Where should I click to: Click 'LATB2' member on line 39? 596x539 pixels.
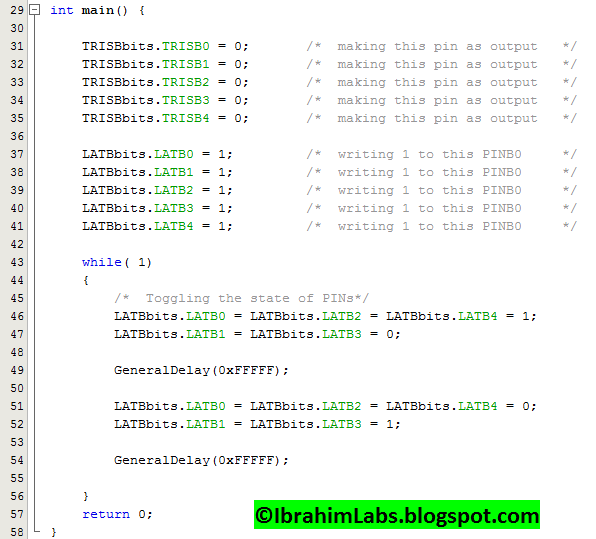click(174, 190)
